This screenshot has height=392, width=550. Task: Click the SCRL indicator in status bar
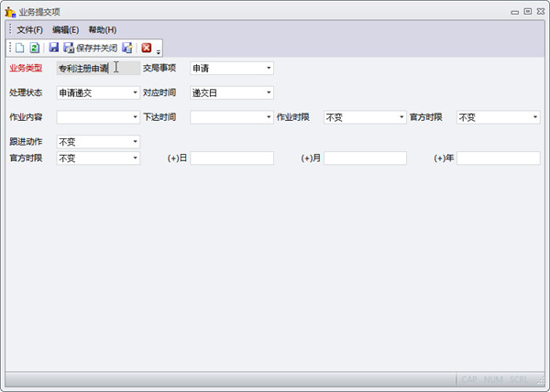(x=519, y=379)
